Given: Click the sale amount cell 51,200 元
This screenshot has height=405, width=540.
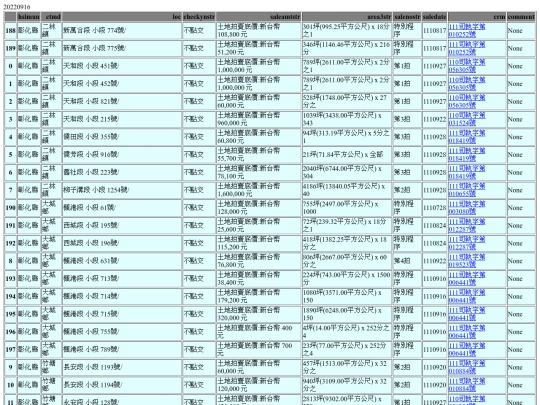Looking at the screenshot, I should coord(259,48).
